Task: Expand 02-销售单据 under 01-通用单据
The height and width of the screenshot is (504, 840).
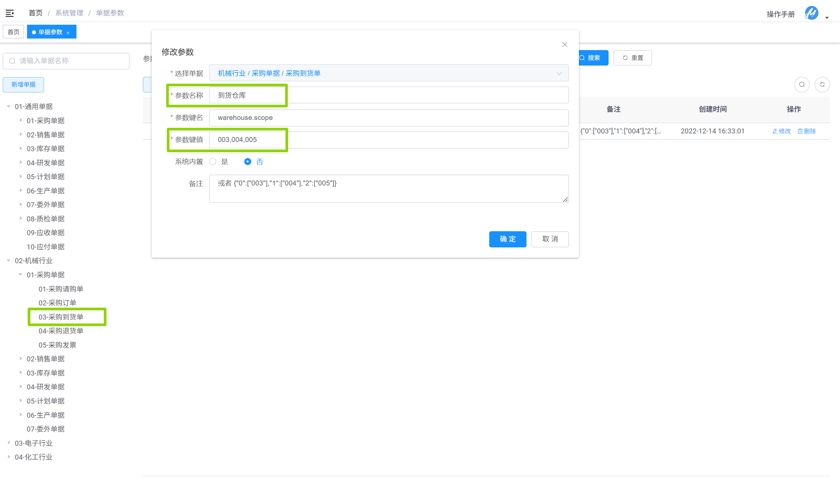Action: [20, 134]
